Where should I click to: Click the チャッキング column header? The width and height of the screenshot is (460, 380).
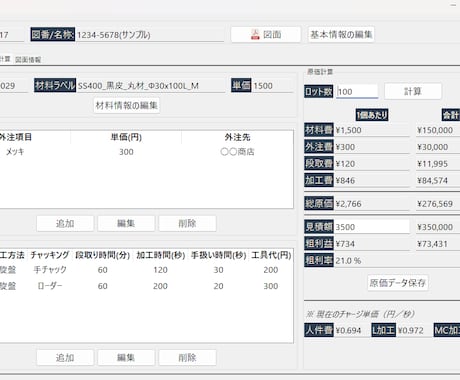(x=50, y=255)
